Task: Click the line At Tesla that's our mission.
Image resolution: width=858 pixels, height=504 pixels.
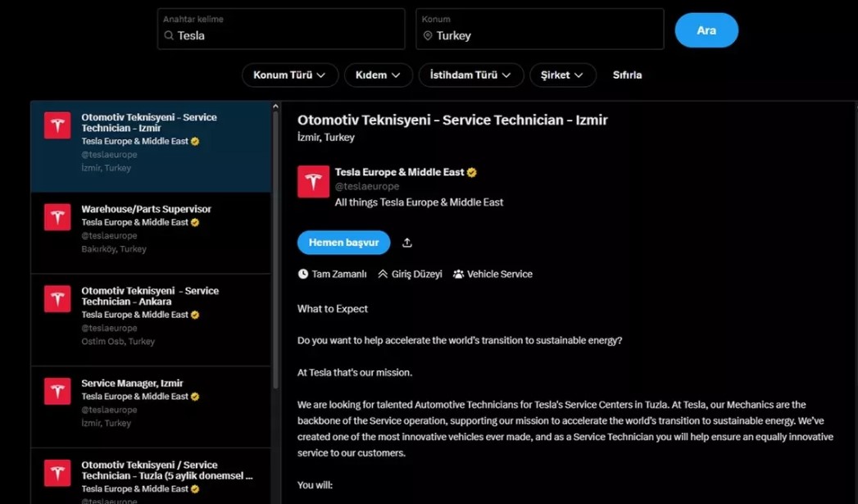Action: click(355, 373)
